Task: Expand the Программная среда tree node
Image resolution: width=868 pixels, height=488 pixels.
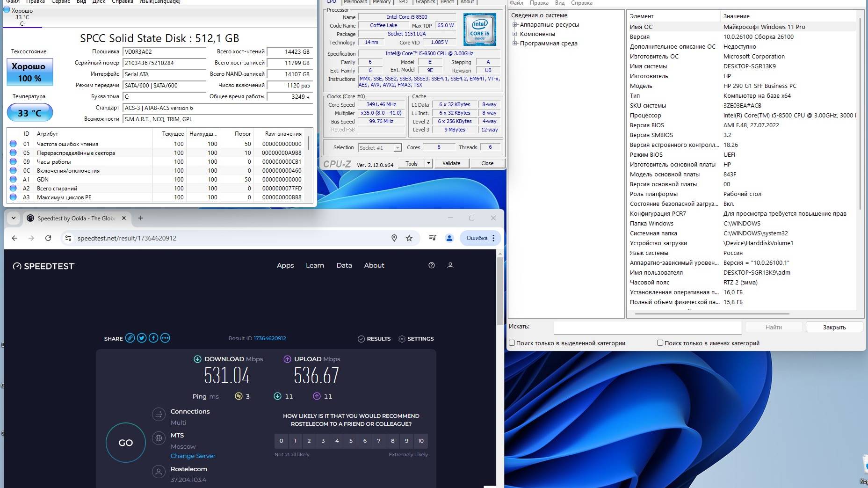Action: pos(514,43)
